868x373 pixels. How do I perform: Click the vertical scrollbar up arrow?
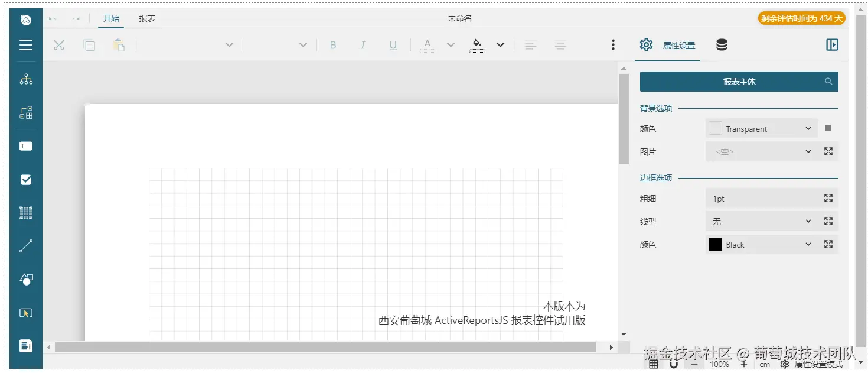[624, 69]
